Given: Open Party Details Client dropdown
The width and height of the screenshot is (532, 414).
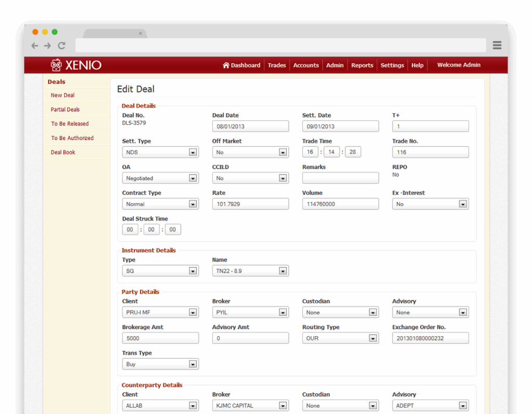Looking at the screenshot, I should point(160,312).
